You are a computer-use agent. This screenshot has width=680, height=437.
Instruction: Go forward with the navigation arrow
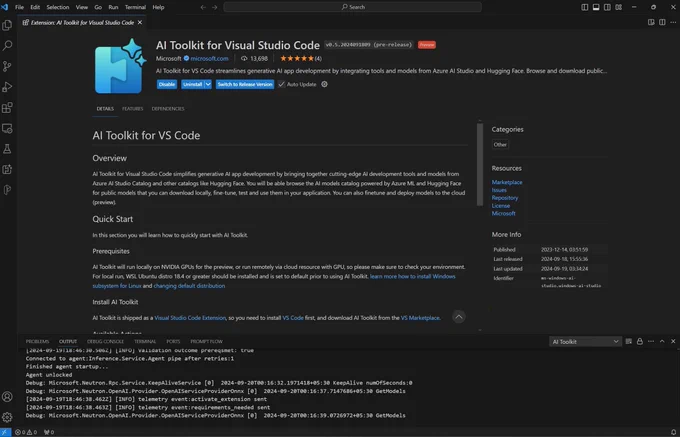point(215,7)
